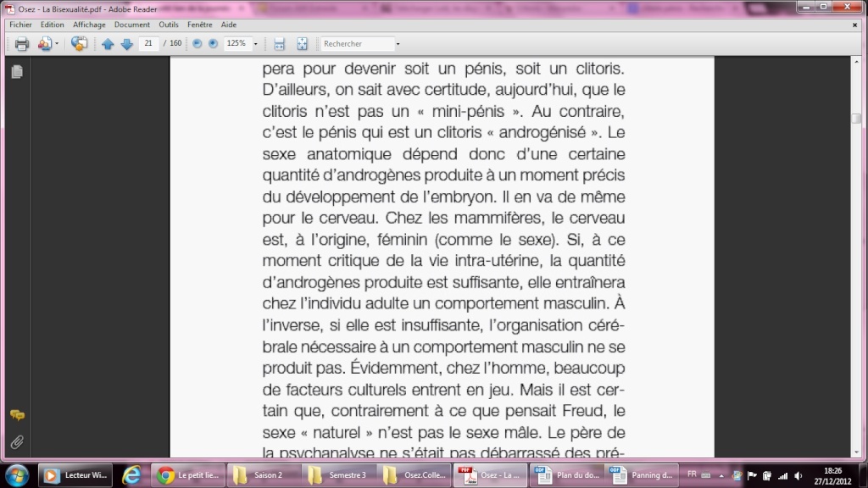
Task: Click the zoom in plus icon
Action: point(213,43)
